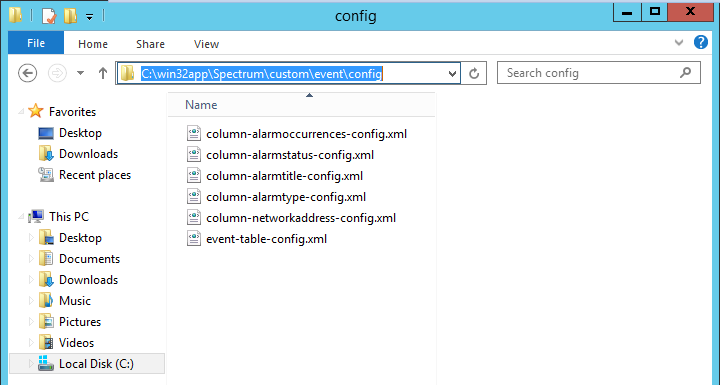Expand the Videos folder node

tap(31, 343)
